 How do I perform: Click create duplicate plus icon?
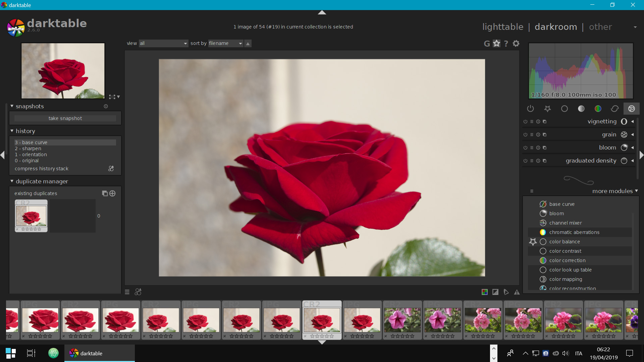[112, 193]
